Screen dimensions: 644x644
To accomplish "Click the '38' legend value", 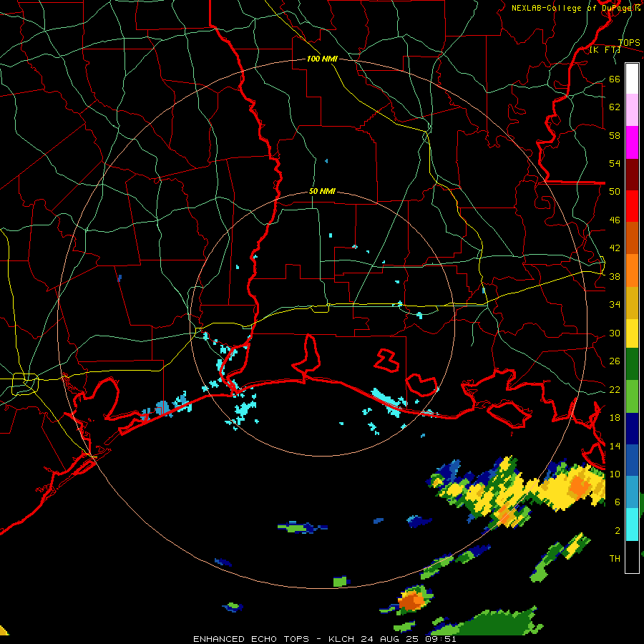I will pos(615,277).
